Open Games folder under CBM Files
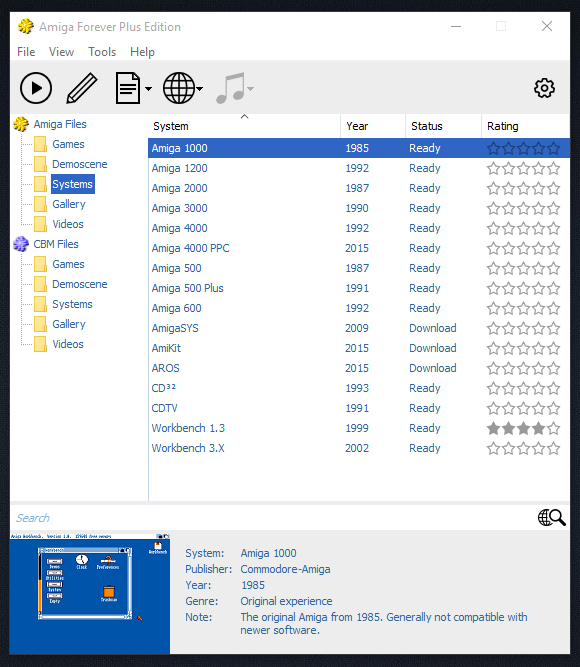Viewport: 580px width, 667px height. [68, 264]
